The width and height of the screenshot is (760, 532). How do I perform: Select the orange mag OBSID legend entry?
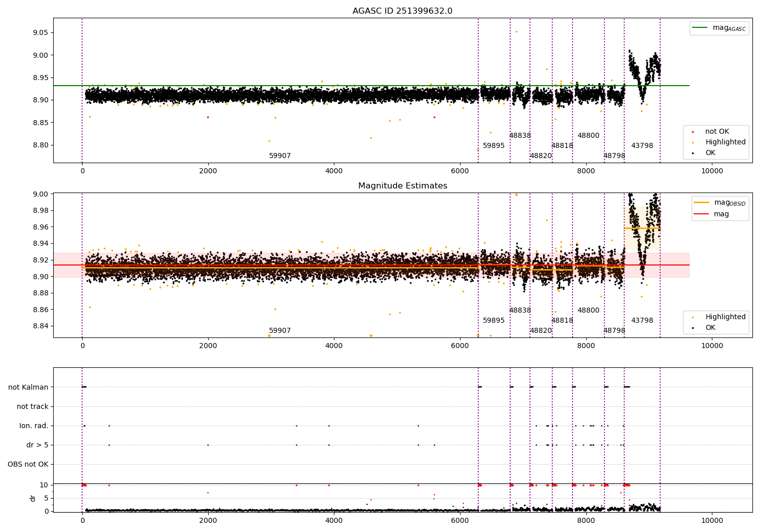719,203
